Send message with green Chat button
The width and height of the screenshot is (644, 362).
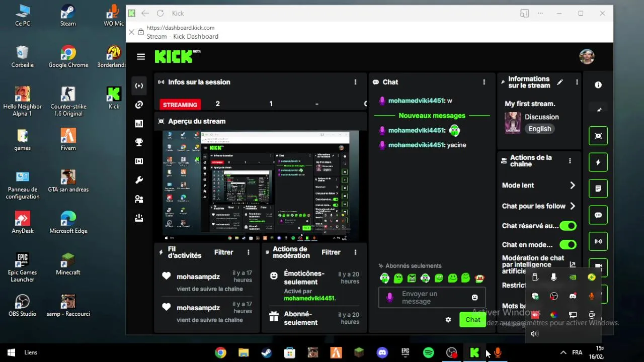pyautogui.click(x=472, y=320)
